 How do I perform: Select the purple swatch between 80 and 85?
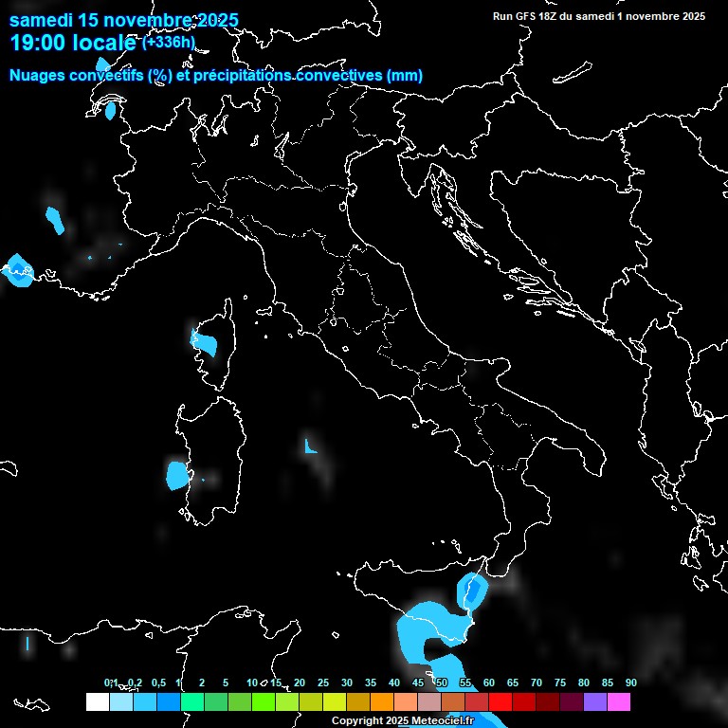(x=594, y=701)
